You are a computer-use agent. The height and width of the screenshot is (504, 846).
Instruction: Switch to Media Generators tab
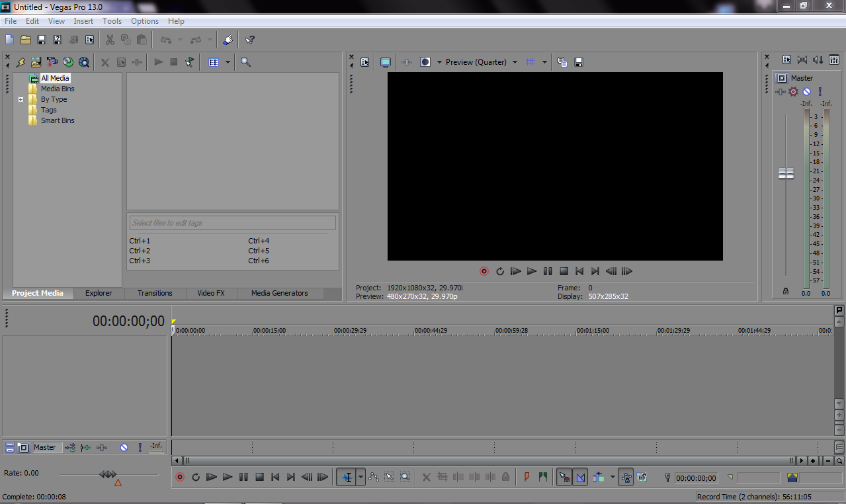point(279,293)
